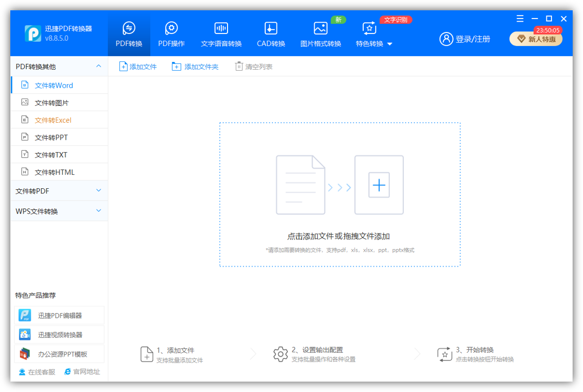The image size is (583, 392).
Task: Click the 添加文件 add file button
Action: (x=138, y=67)
